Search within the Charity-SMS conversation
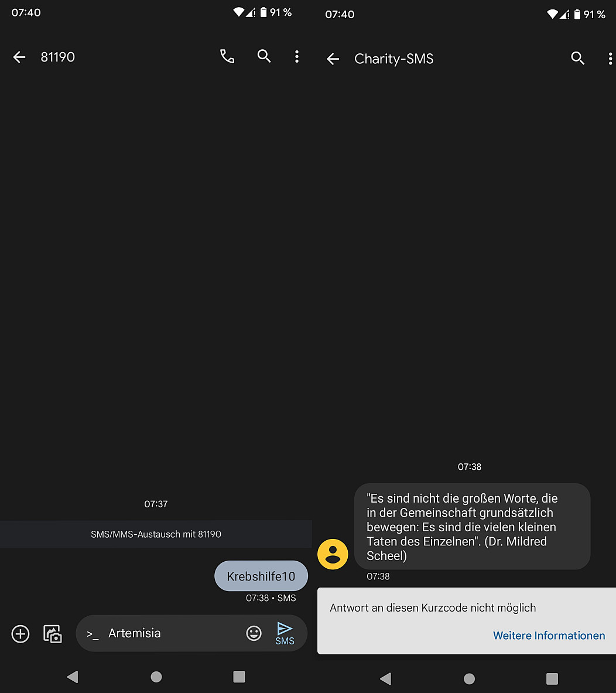616x693 pixels. coord(577,58)
